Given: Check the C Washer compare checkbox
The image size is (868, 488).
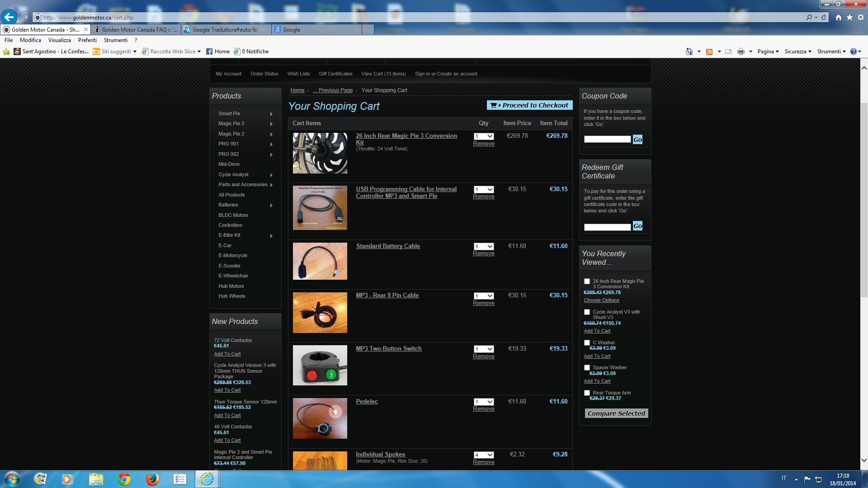Looking at the screenshot, I should [x=587, y=343].
